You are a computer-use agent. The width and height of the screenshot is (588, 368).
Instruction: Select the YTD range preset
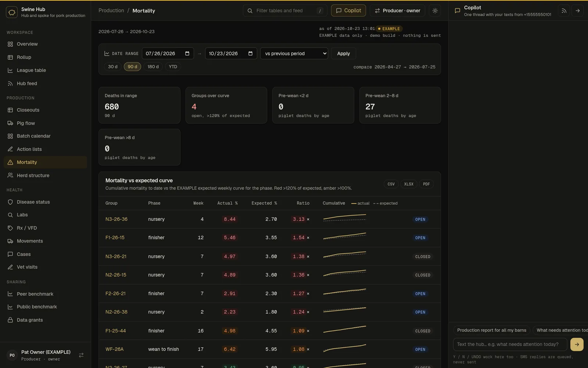point(173,67)
